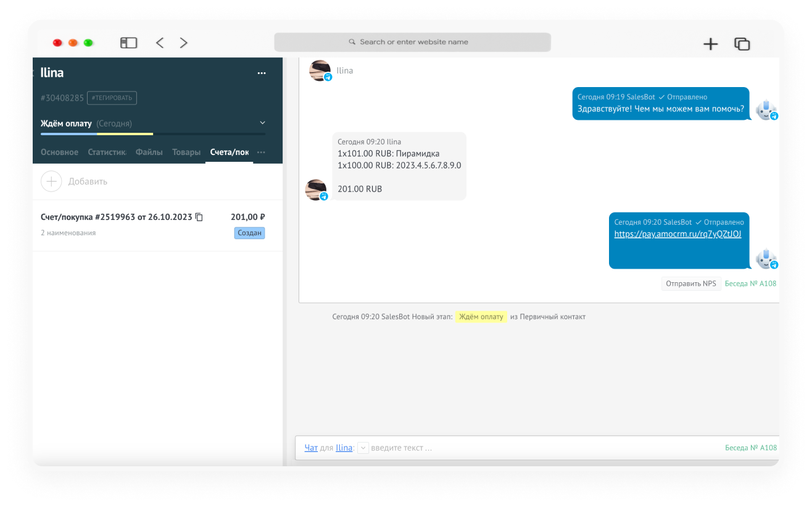The image size is (812, 507).
Task: Click the SalesBot avatar by the greeting
Action: 766,109
